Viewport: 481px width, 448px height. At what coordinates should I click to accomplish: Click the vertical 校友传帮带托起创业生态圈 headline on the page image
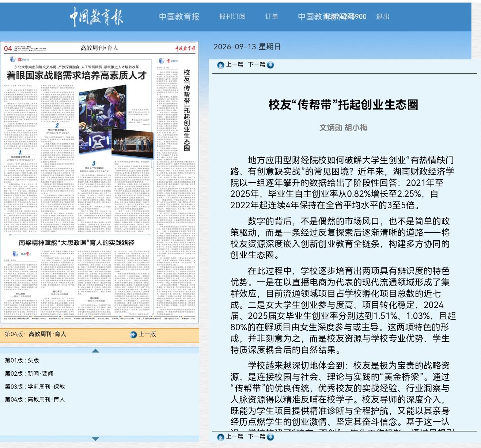(187, 110)
